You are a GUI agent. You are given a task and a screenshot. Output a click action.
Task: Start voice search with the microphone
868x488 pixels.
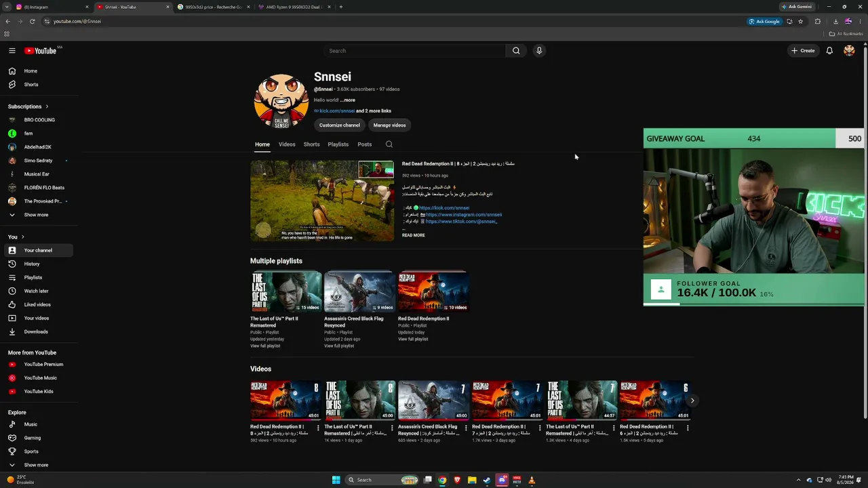coord(539,51)
